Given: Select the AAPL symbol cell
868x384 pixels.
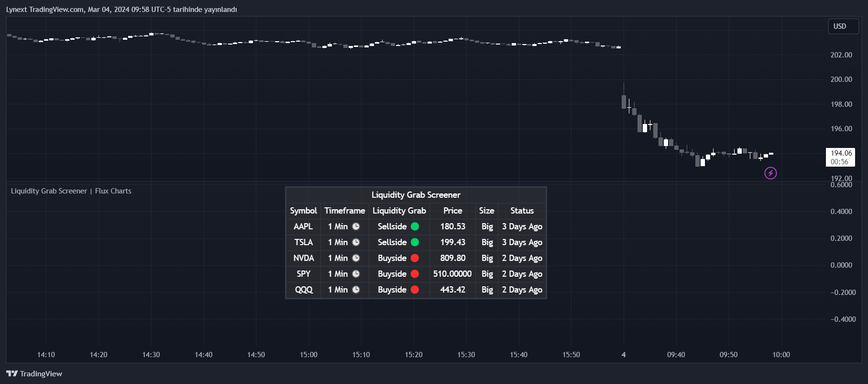Looking at the screenshot, I should [303, 226].
